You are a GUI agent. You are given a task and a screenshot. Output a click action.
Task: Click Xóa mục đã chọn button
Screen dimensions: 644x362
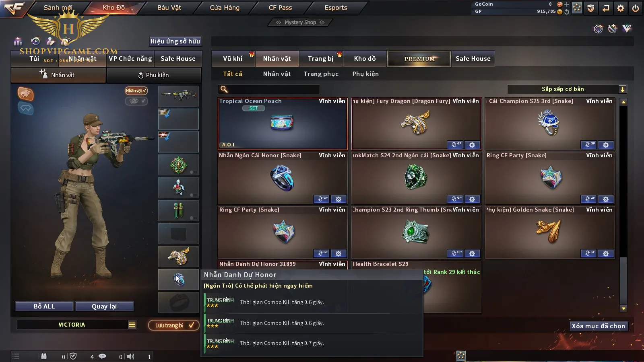(599, 326)
